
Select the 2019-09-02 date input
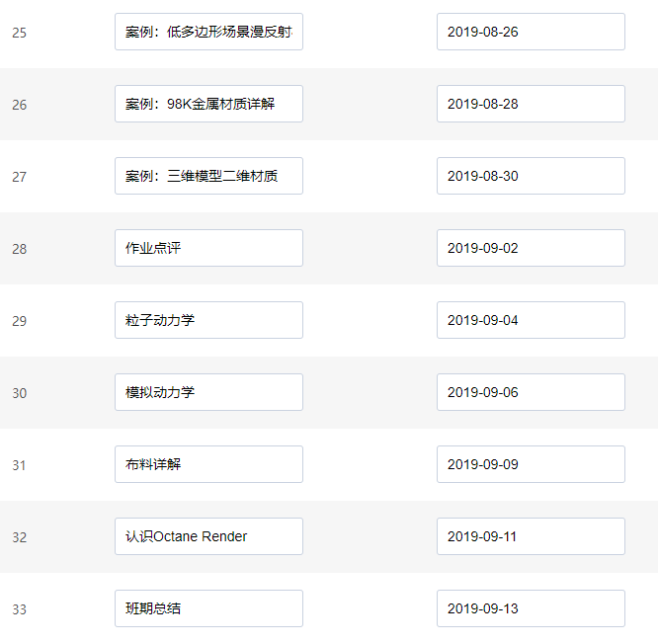pyautogui.click(x=531, y=248)
